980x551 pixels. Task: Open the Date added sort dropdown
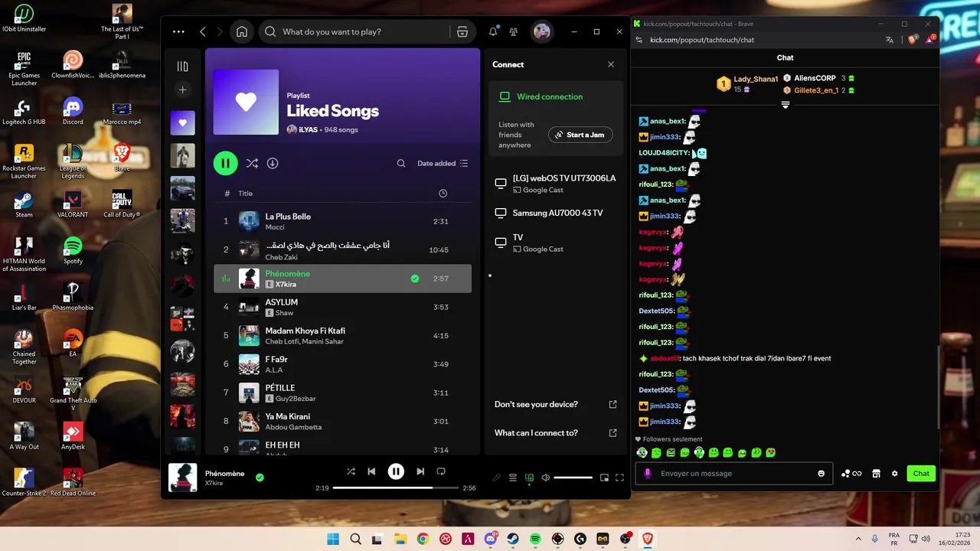click(443, 163)
